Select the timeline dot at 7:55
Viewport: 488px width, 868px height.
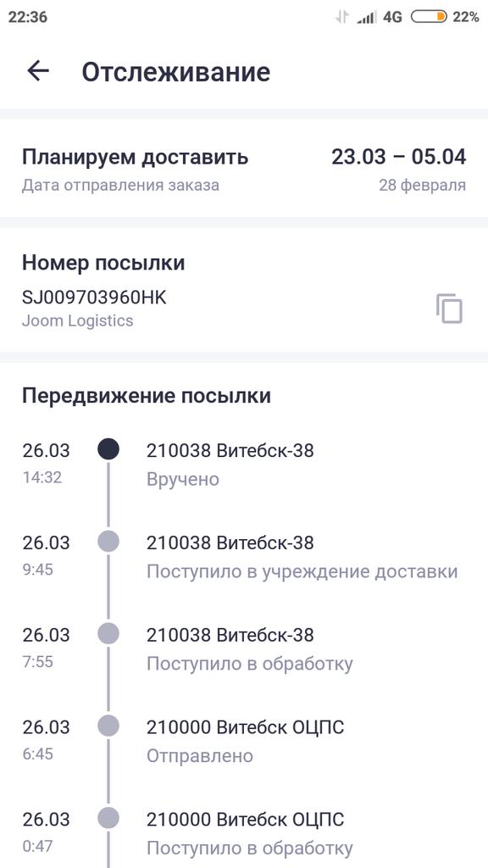tap(108, 632)
